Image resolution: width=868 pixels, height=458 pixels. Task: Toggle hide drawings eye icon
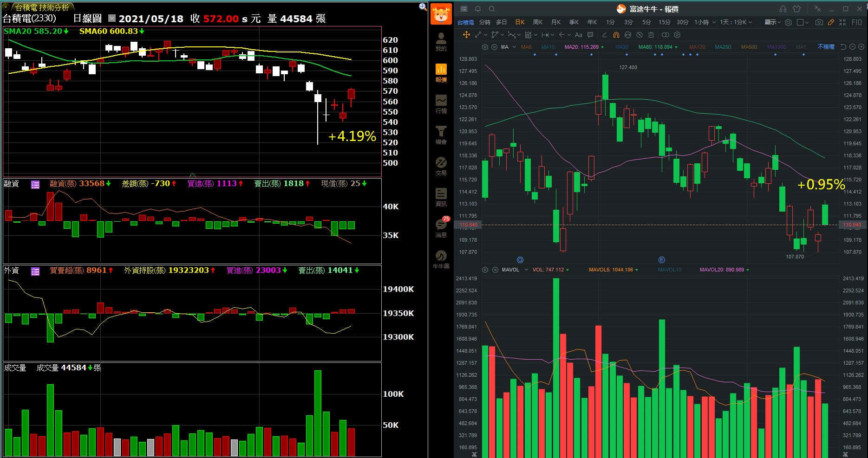coord(639,35)
